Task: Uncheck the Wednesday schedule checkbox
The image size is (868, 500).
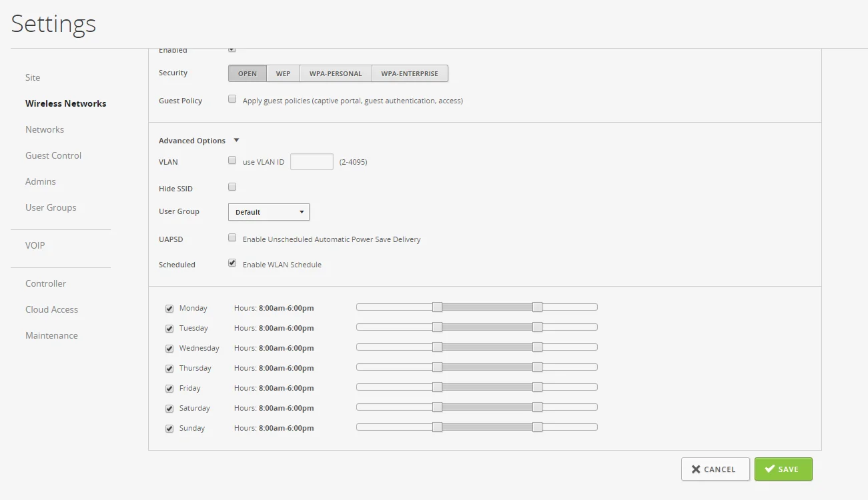Action: point(169,349)
